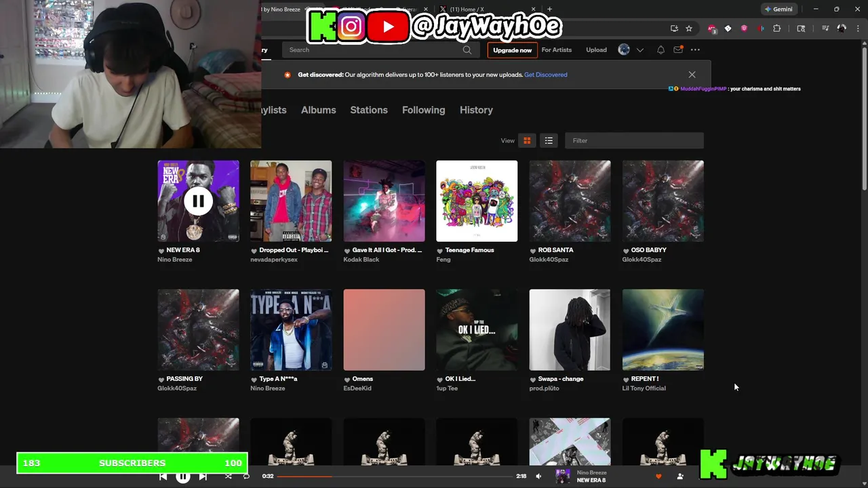This screenshot has height=488, width=868.
Task: Open the EsDeeKid artist link
Action: click(x=357, y=388)
